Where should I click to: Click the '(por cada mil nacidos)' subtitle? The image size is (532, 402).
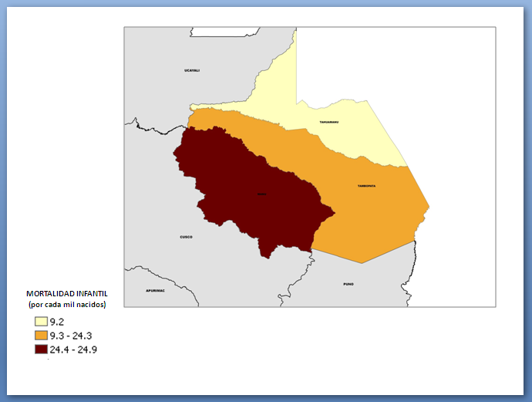(x=67, y=305)
